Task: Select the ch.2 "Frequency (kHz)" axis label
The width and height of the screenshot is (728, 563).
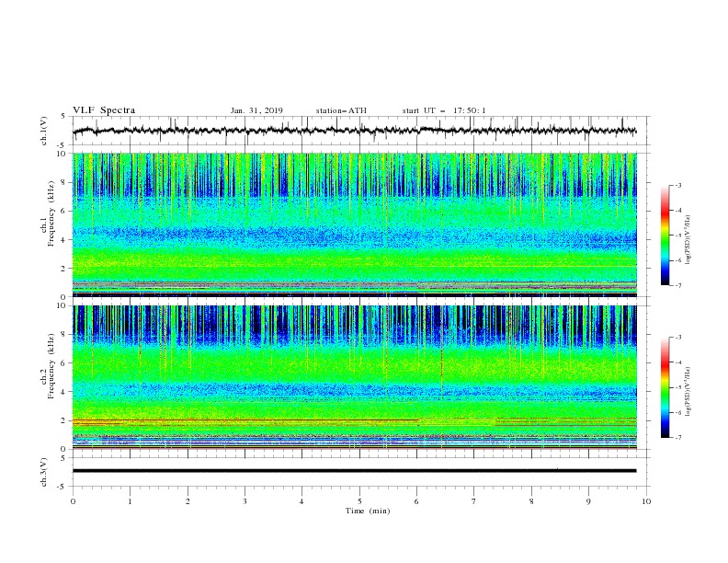Action: coord(51,365)
